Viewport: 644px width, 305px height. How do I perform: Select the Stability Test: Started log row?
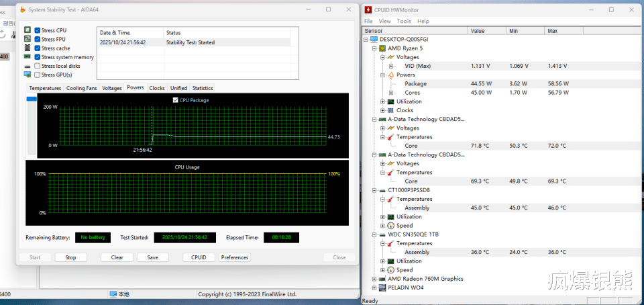tap(194, 42)
